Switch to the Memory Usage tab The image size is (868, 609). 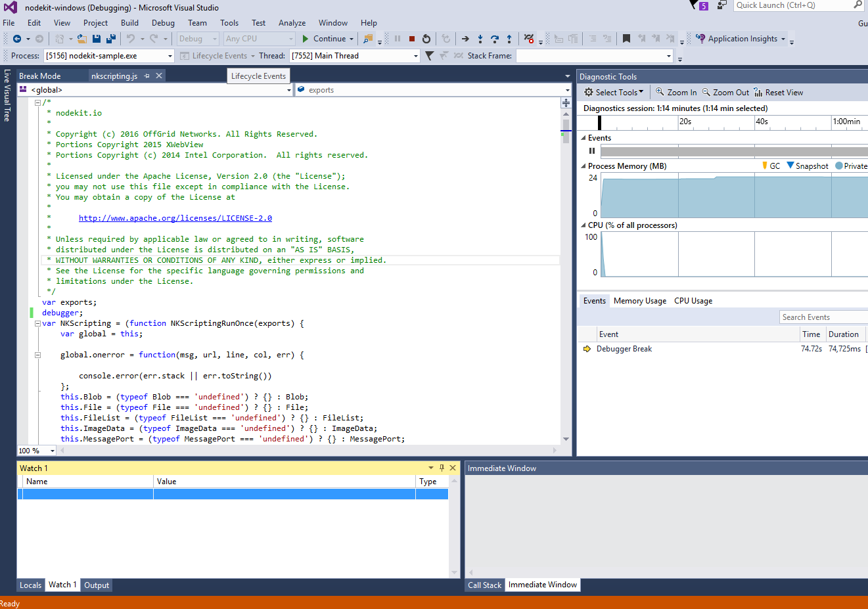click(x=640, y=301)
